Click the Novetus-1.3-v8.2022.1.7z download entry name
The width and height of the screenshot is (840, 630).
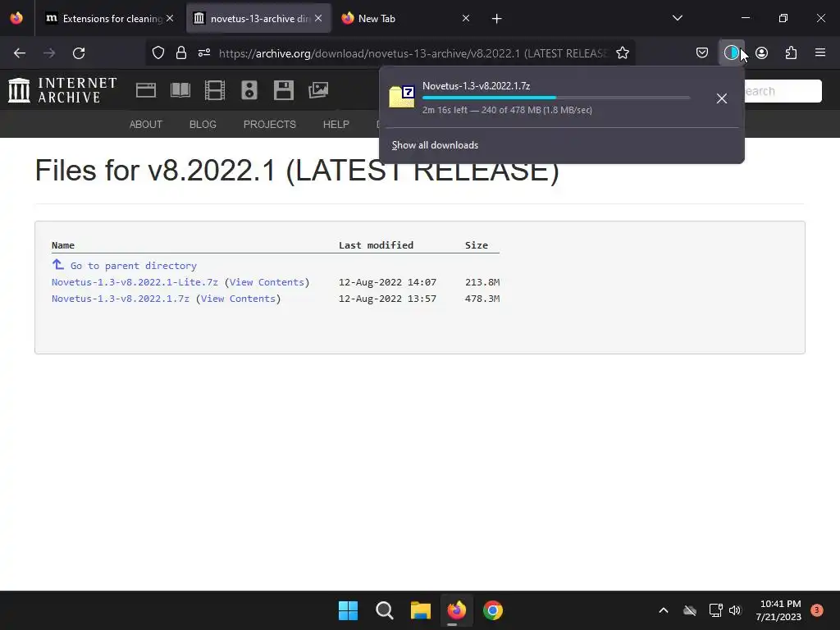[477, 85]
